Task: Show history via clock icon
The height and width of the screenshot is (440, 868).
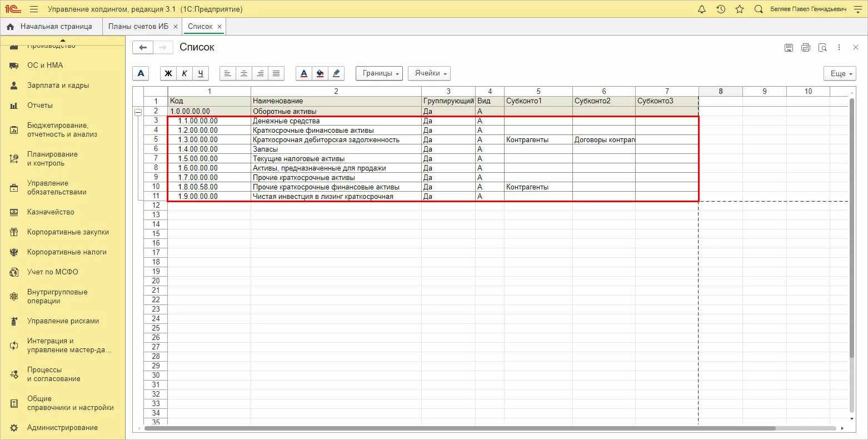Action: point(721,9)
